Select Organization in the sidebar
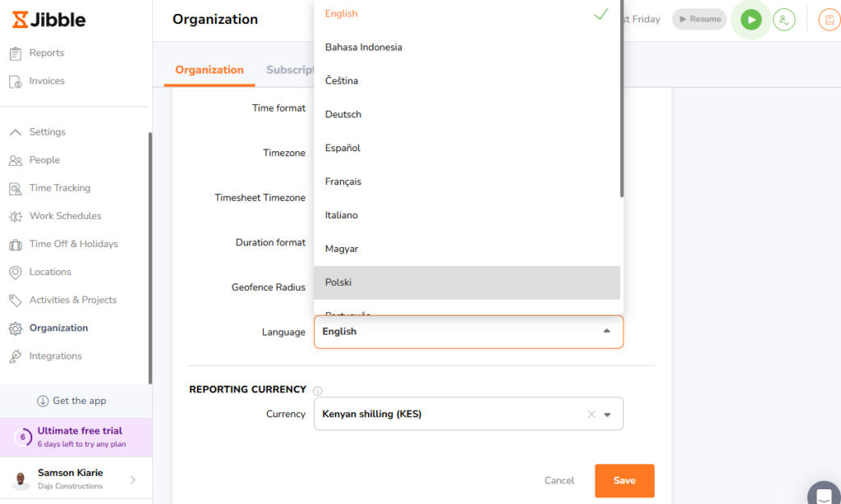Image resolution: width=841 pixels, height=504 pixels. [58, 328]
